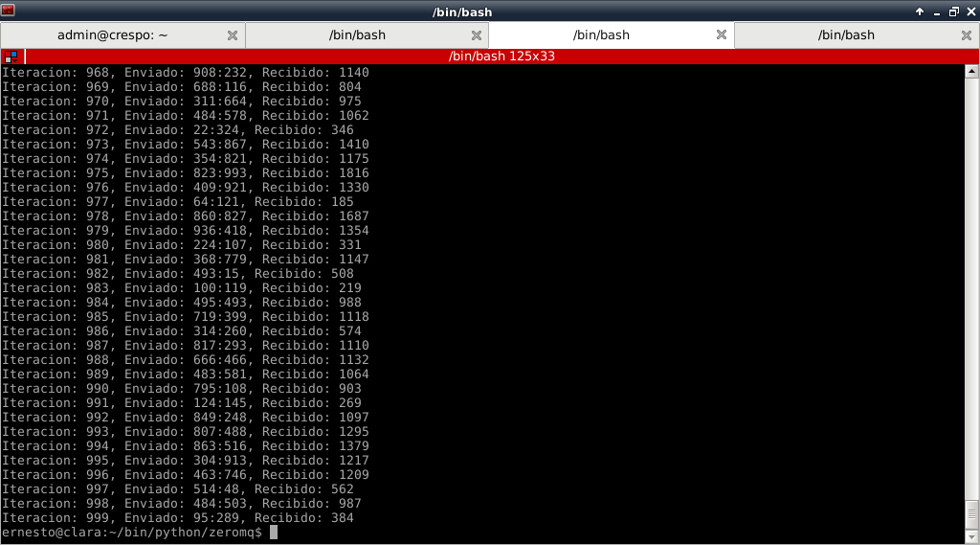Close the leftmost /bin/bash tab
Screen dimensions: 980x545
coord(476,35)
